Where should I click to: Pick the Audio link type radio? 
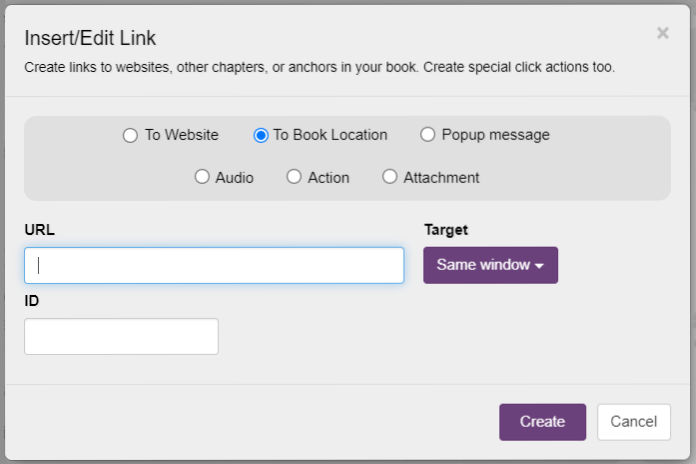coord(202,177)
